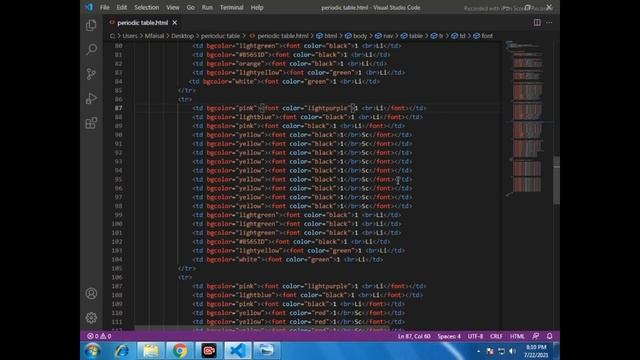Click the periodic table folder breadcrumb

[220, 36]
